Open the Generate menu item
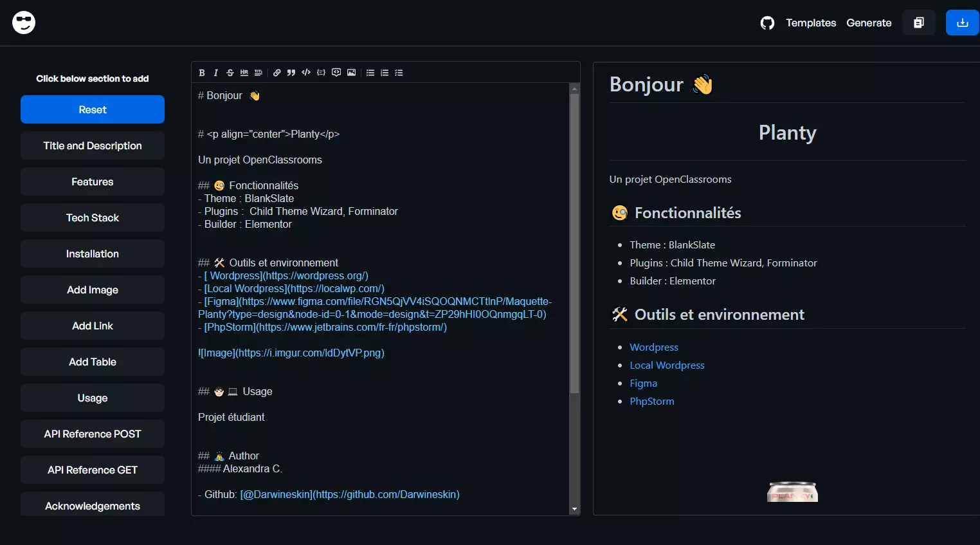The height and width of the screenshot is (545, 980). click(869, 23)
